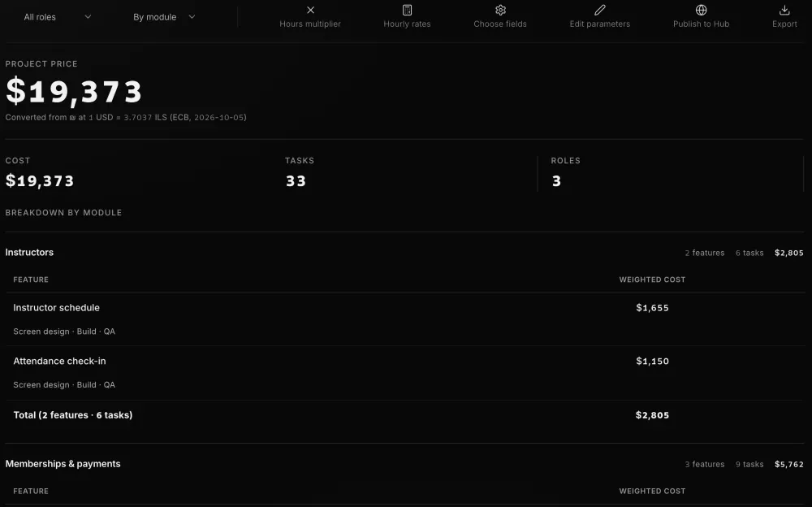Click the Feature column header under Memberships
This screenshot has height=507, width=812.
tap(31, 492)
